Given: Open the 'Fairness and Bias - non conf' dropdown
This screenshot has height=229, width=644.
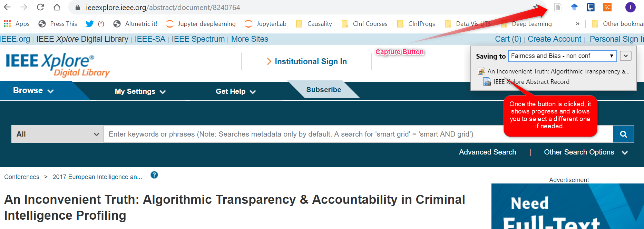Looking at the screenshot, I should coord(562,56).
